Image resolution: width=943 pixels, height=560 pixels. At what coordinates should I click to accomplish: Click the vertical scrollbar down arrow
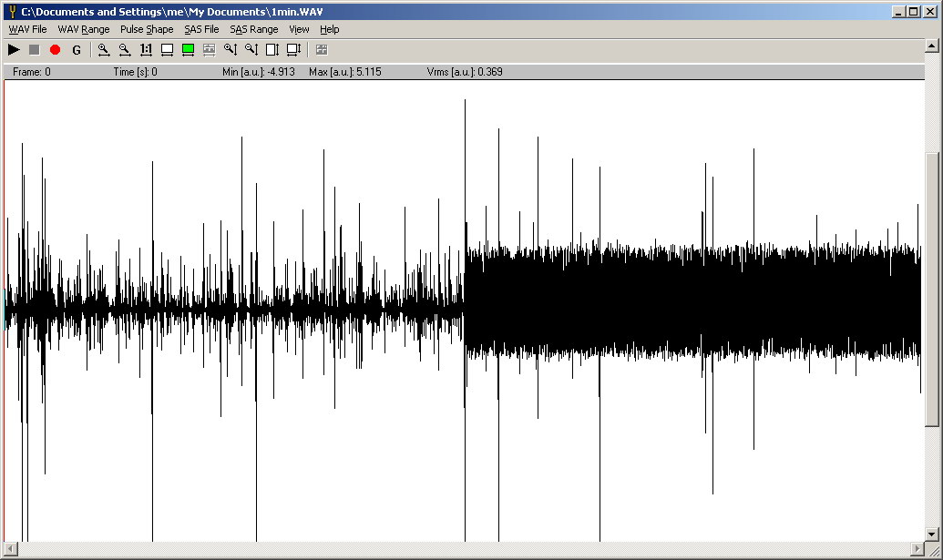[932, 535]
